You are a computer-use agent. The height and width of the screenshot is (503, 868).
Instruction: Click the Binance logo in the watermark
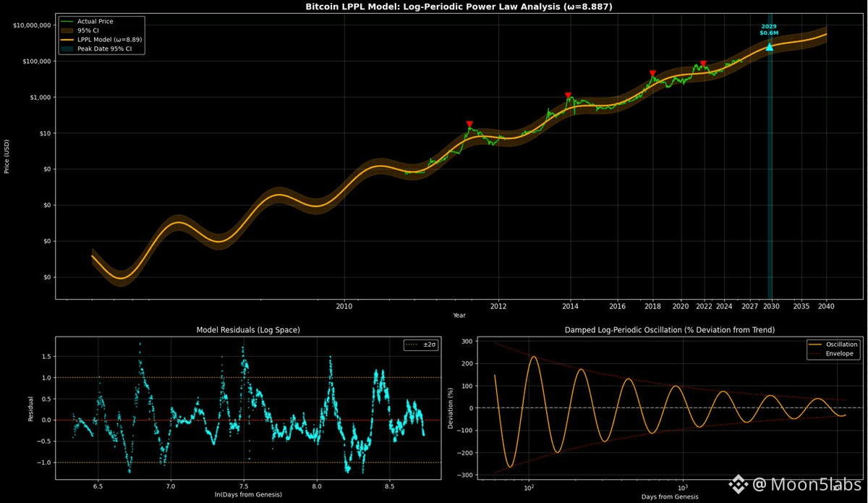pos(738,483)
